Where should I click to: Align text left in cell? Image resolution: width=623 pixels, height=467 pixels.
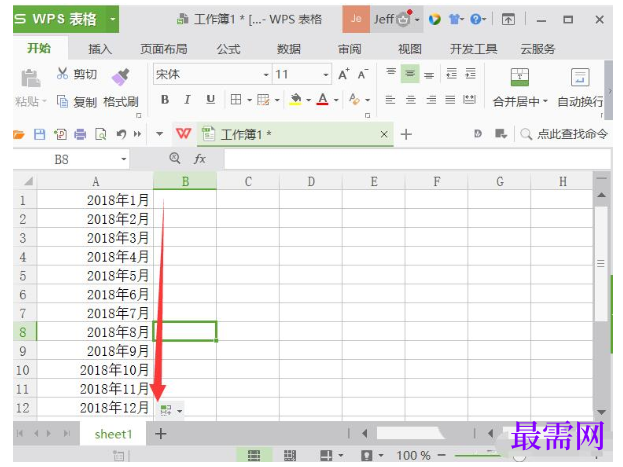(x=391, y=100)
